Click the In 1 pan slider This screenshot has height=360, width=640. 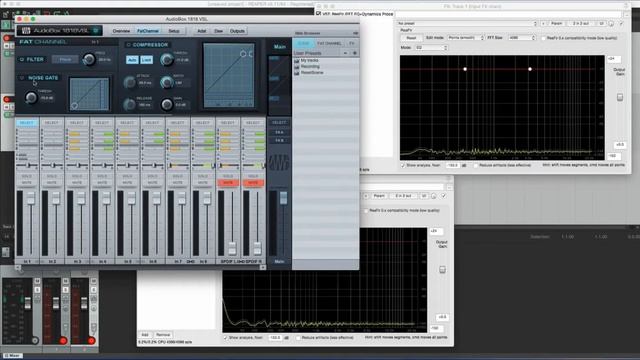(x=28, y=165)
